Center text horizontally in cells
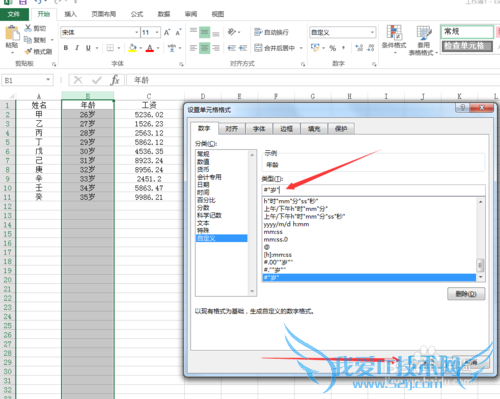500x399 pixels. point(205,48)
